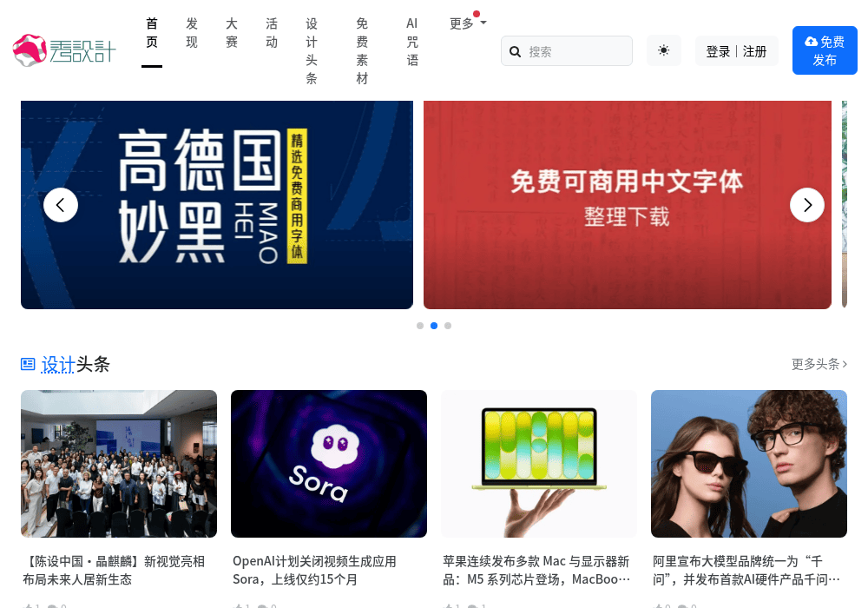Open the MacBook article thumbnail
This screenshot has height=608, width=868.
539,464
